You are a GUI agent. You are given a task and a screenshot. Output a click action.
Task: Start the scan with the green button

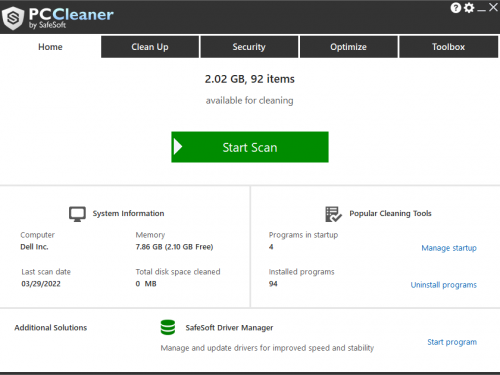point(250,147)
